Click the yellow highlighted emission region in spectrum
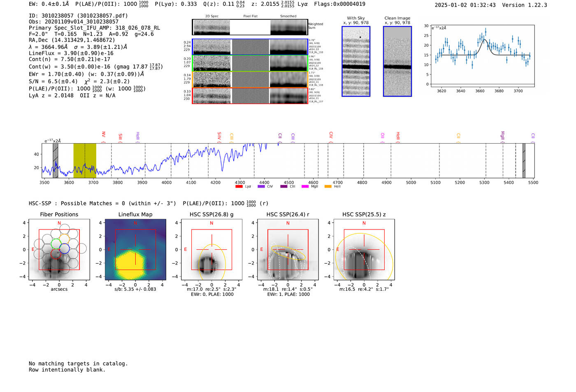The image size is (576, 392). pos(85,160)
